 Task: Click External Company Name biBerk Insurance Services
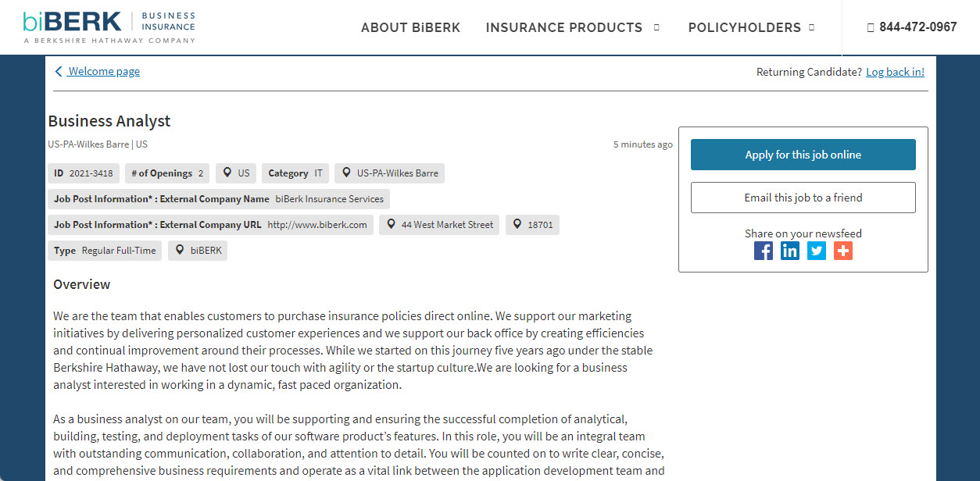coord(219,199)
